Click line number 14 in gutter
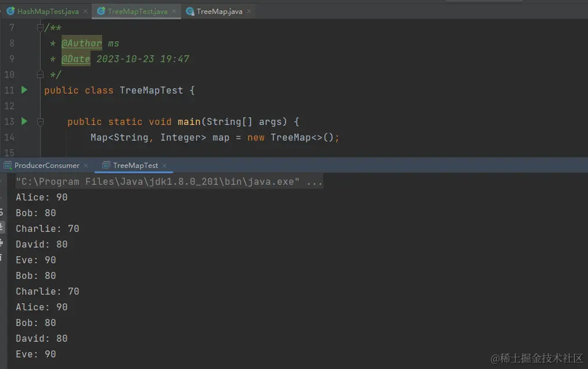This screenshot has width=588, height=369. (x=9, y=137)
